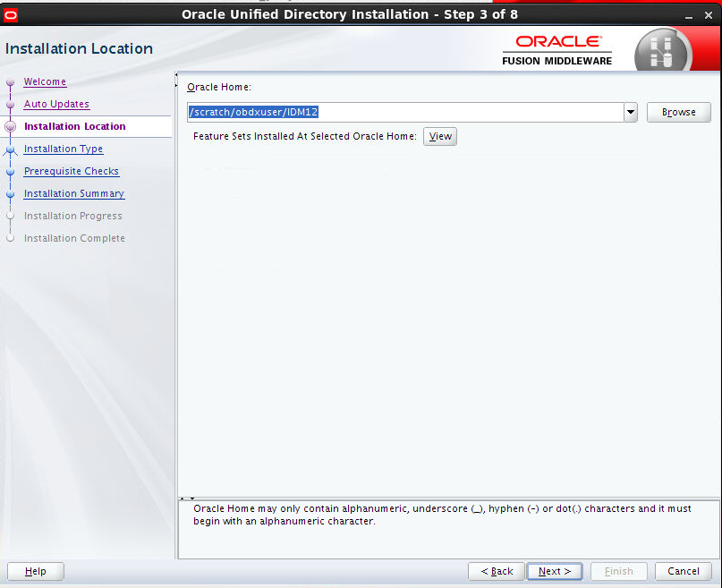Click the Installation Location page heading
Viewport: 722px width, 588px height.
(79, 48)
